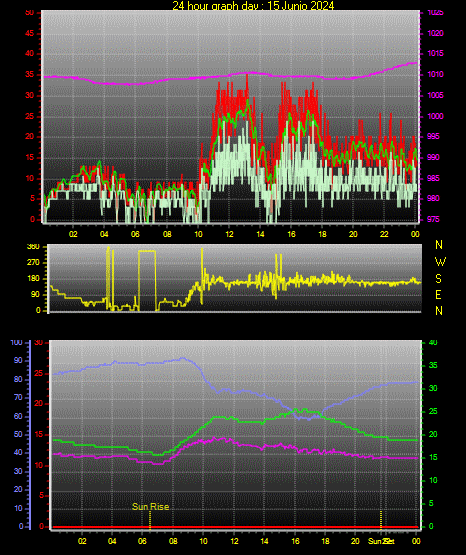Click the '06' hour label under the top chart
The height and width of the screenshot is (555, 466).
135,234
